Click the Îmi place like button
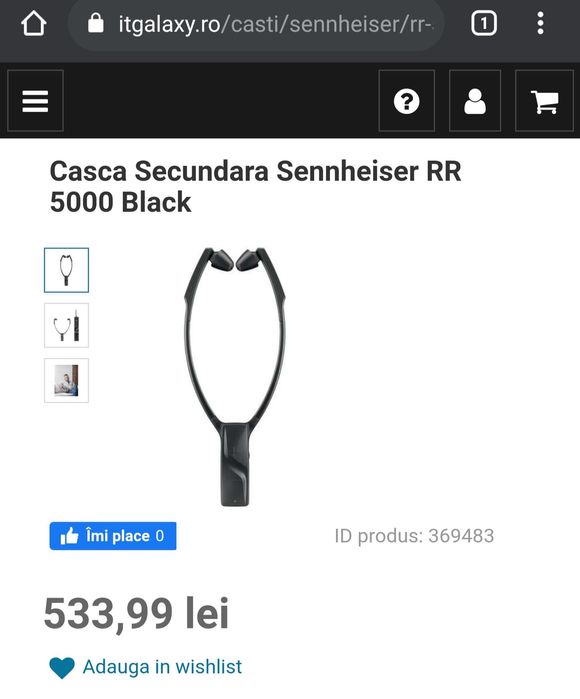580x699 pixels. coord(113,536)
